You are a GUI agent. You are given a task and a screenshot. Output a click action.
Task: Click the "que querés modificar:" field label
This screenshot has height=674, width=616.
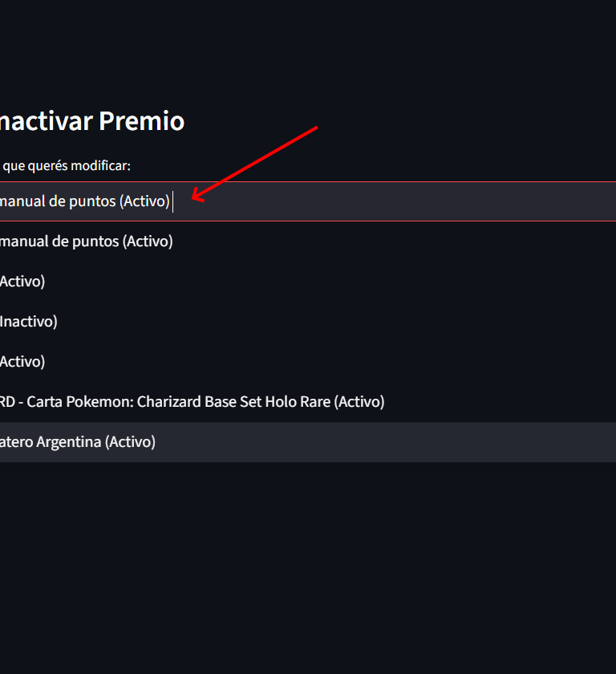point(67,166)
